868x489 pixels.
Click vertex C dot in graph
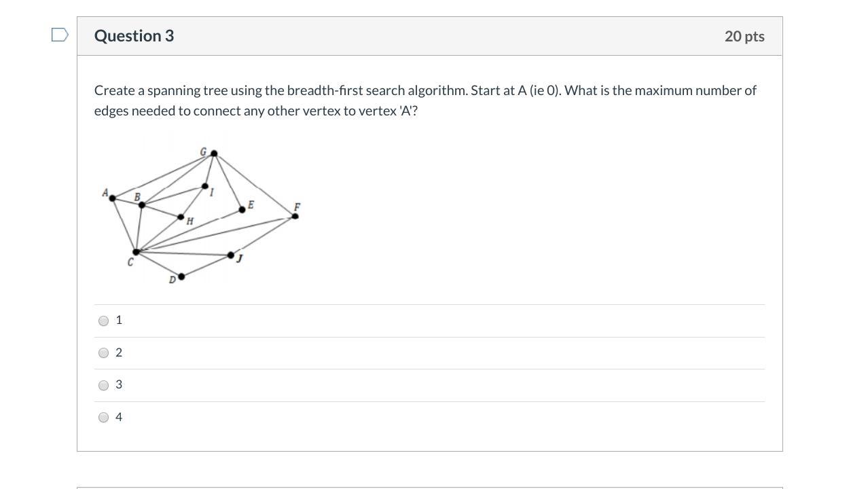pyautogui.click(x=136, y=252)
